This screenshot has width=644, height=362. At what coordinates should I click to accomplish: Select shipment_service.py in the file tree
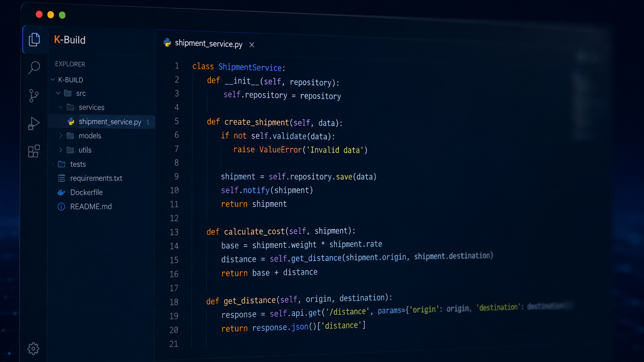(x=102, y=122)
